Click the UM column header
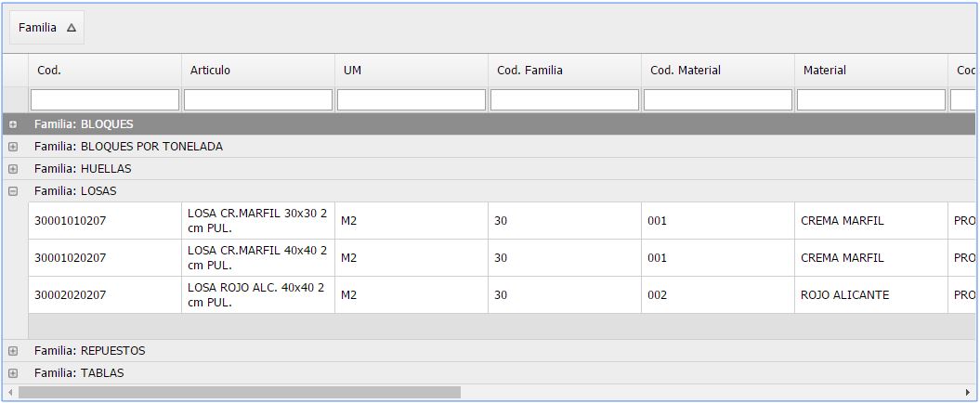Image resolution: width=980 pixels, height=403 pixels. click(412, 70)
